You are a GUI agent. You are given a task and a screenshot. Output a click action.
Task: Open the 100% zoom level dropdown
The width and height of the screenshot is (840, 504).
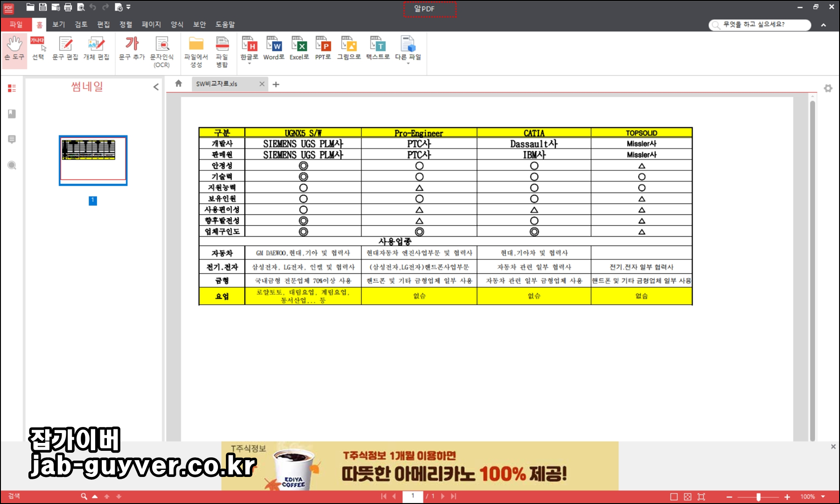pyautogui.click(x=823, y=497)
